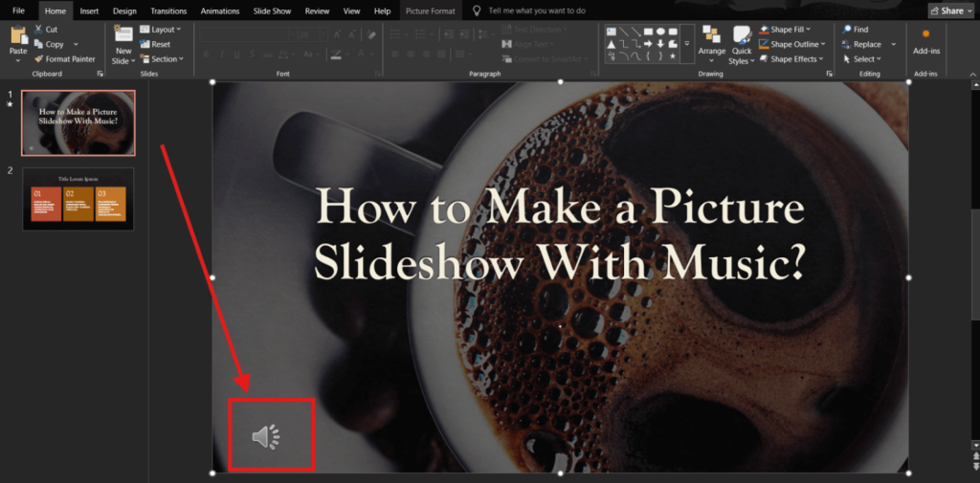Viewport: 980px width, 483px height.
Task: Switch to the Animations tab
Action: 220,11
